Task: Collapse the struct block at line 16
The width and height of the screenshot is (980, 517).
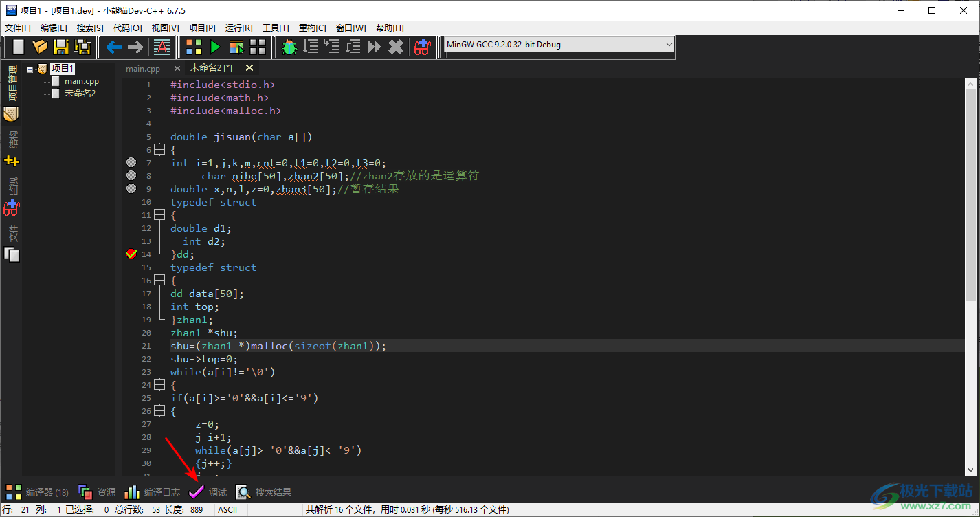Action: pyautogui.click(x=159, y=280)
